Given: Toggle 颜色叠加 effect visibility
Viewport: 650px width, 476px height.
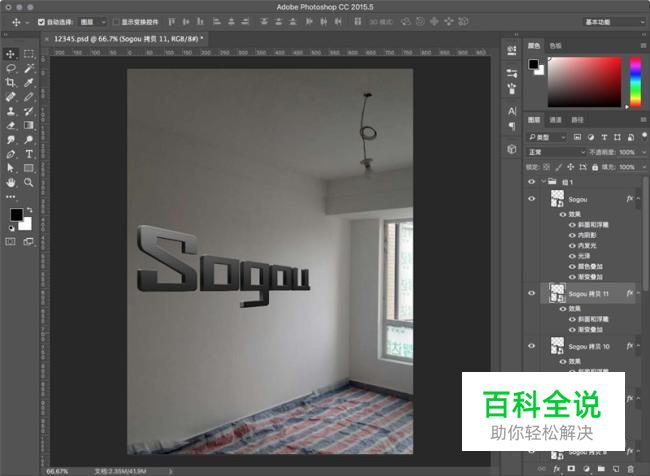Looking at the screenshot, I should click(x=572, y=267).
